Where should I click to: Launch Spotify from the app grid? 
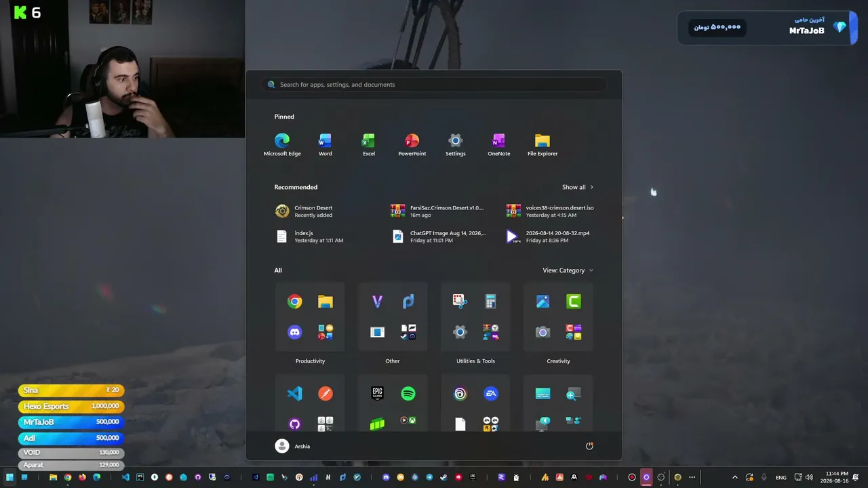(408, 394)
